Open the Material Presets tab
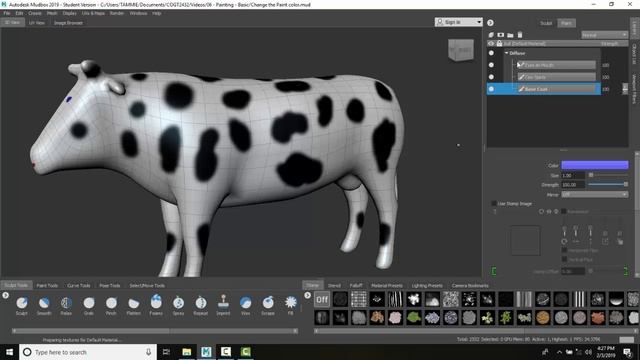Screen dimensions: 640x360 (x=387, y=285)
